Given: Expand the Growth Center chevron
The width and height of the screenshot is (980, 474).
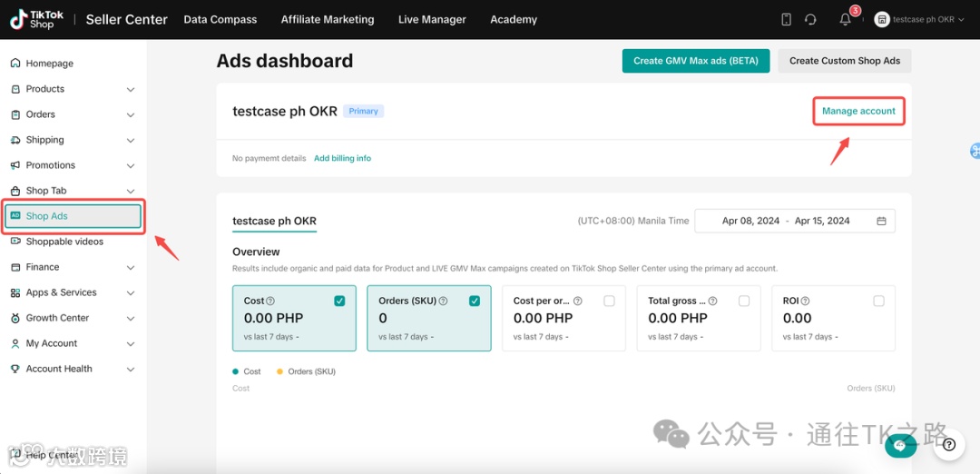Looking at the screenshot, I should [131, 319].
